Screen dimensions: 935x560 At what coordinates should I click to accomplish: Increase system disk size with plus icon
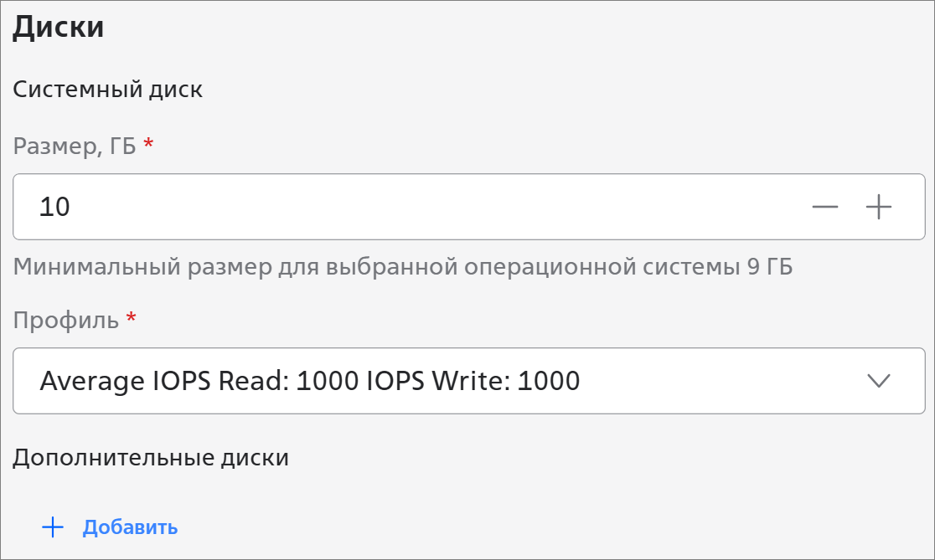(878, 207)
